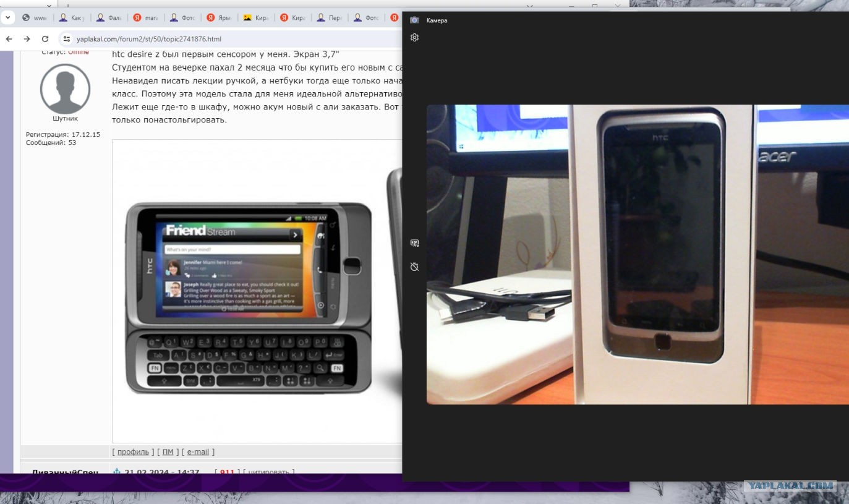Click the "e-mail" link under the post
Screen dimensions: 849x504
tap(198, 452)
